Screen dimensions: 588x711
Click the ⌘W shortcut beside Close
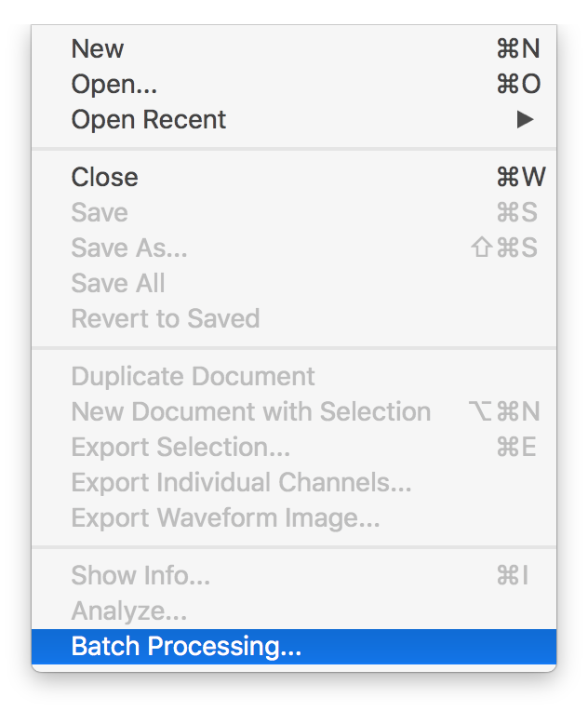[521, 178]
